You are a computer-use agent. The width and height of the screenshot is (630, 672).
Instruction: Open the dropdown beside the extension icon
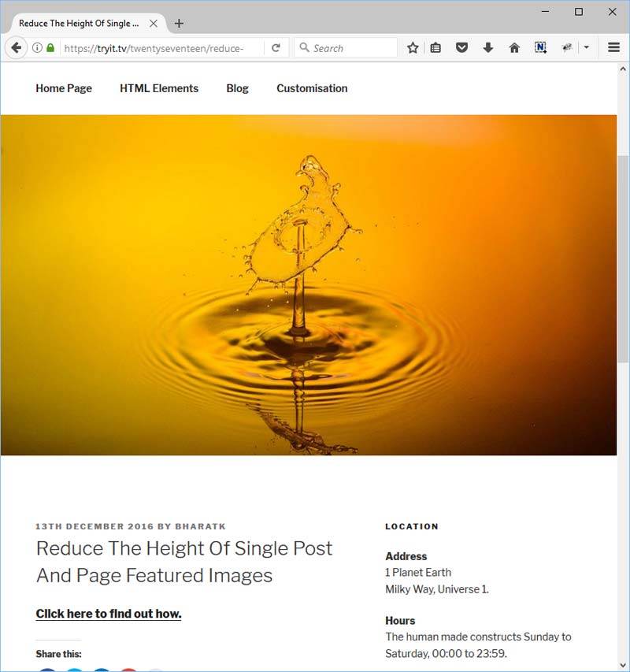click(587, 47)
